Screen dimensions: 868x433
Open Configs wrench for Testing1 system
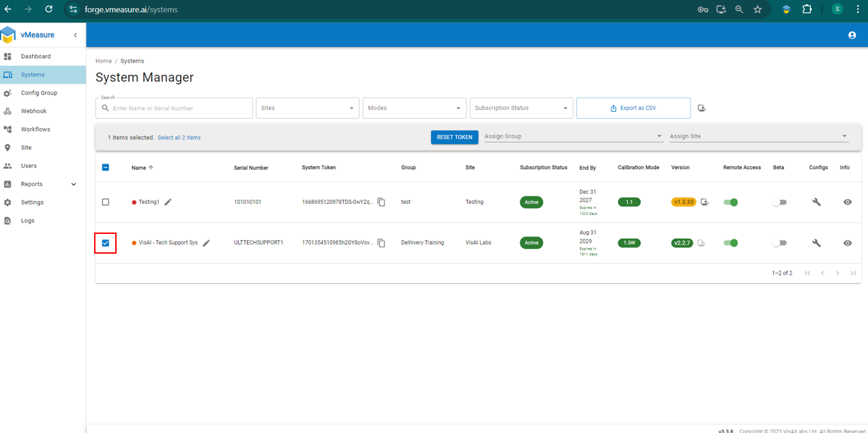tap(816, 203)
